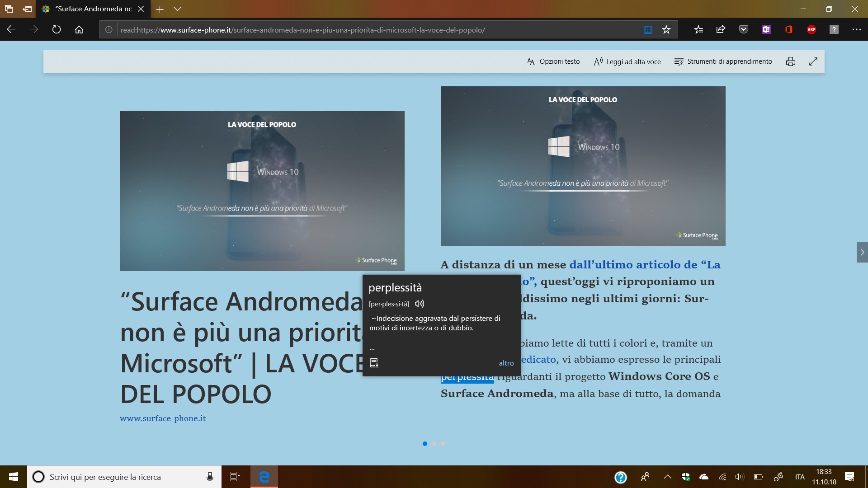Share this page
The image size is (868, 488).
pos(721,30)
